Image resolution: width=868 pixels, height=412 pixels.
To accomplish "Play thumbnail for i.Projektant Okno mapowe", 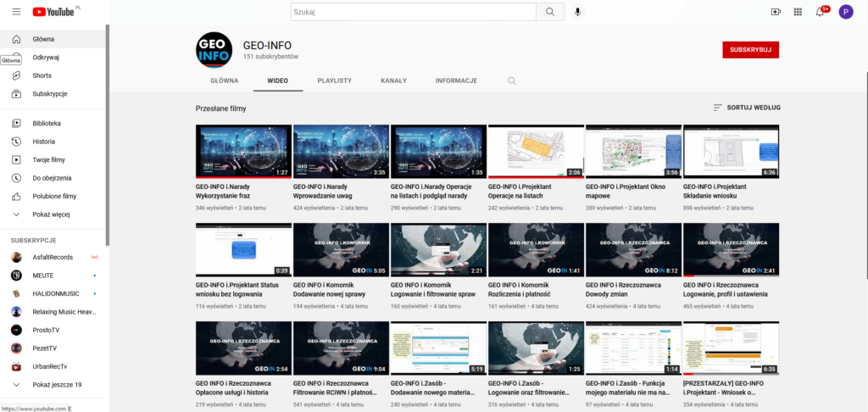I will click(x=633, y=151).
